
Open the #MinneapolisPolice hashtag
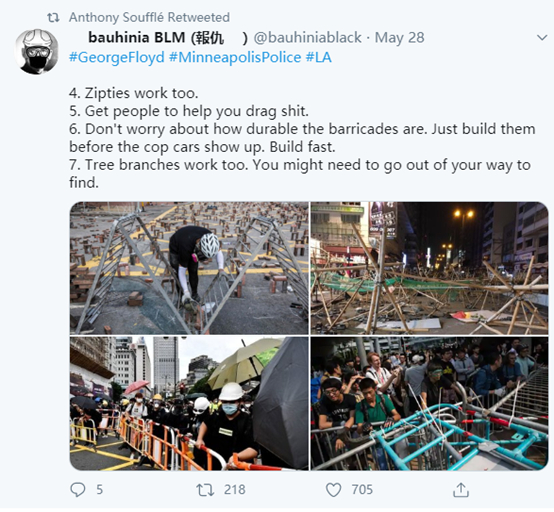pos(235,57)
